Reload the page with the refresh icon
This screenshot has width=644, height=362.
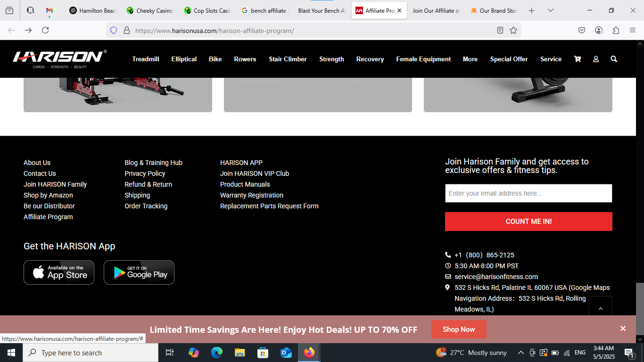tap(45, 30)
